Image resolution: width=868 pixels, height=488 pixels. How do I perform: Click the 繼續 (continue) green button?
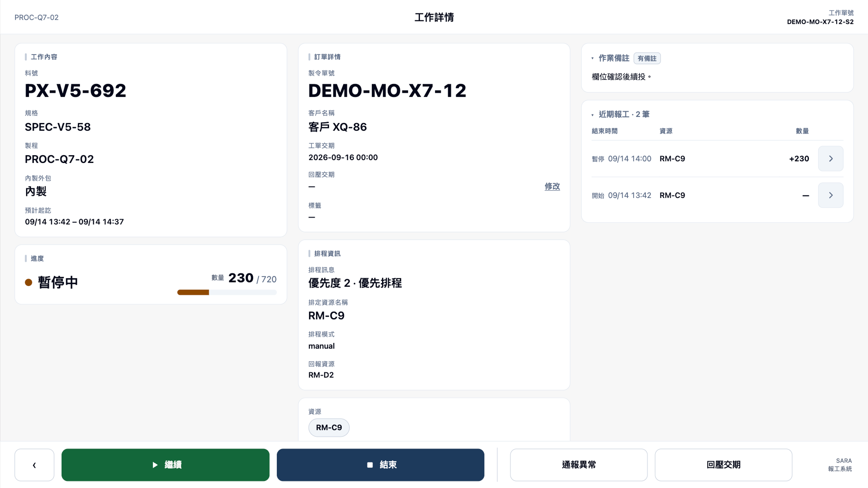coord(166,465)
